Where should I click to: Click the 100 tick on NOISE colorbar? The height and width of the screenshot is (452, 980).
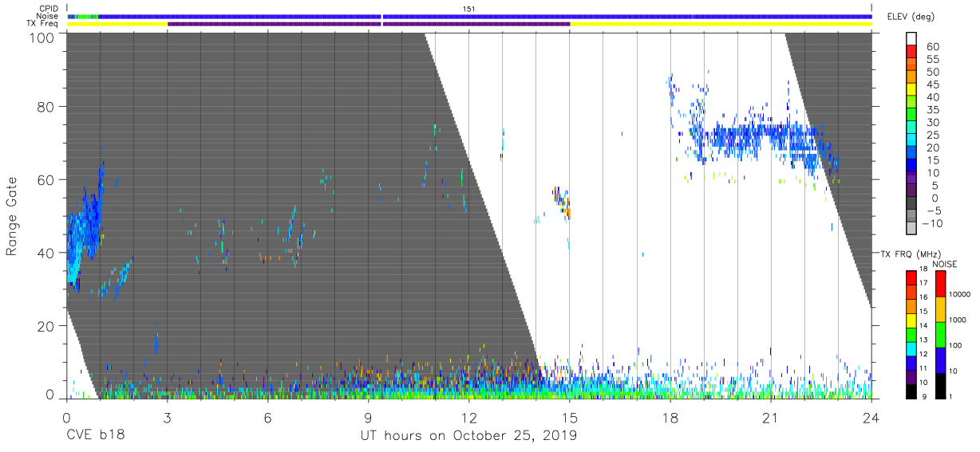pyautogui.click(x=956, y=345)
